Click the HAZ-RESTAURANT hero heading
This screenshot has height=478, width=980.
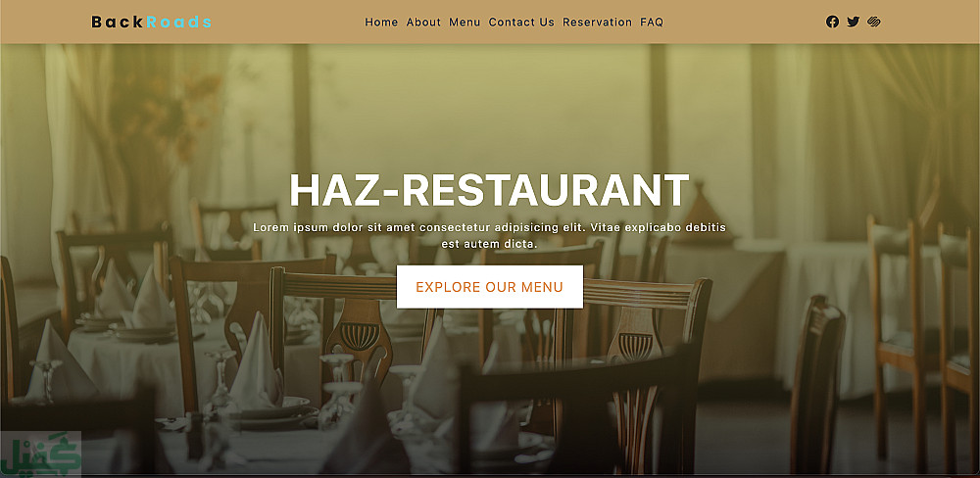point(489,190)
